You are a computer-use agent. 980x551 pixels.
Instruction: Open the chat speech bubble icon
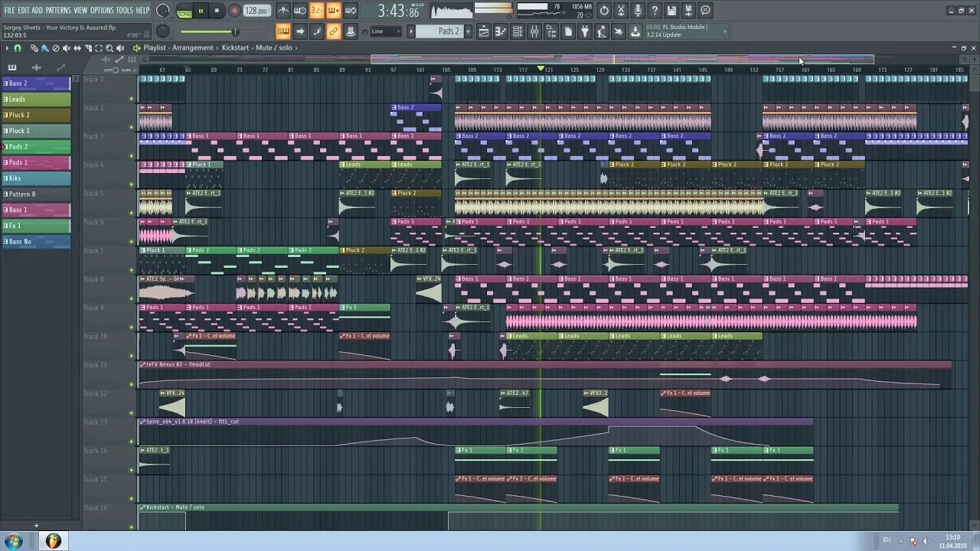pos(705,11)
